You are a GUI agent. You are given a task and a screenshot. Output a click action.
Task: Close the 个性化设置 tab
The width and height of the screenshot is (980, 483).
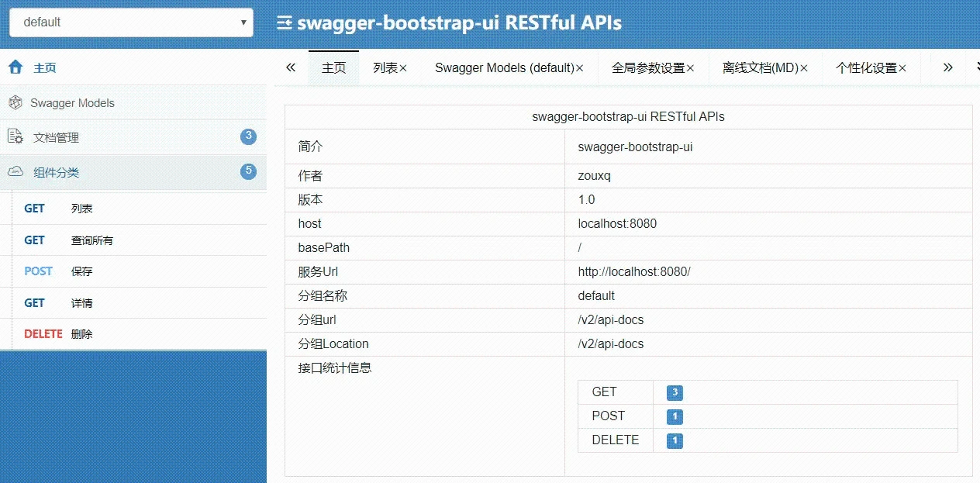[x=902, y=68]
